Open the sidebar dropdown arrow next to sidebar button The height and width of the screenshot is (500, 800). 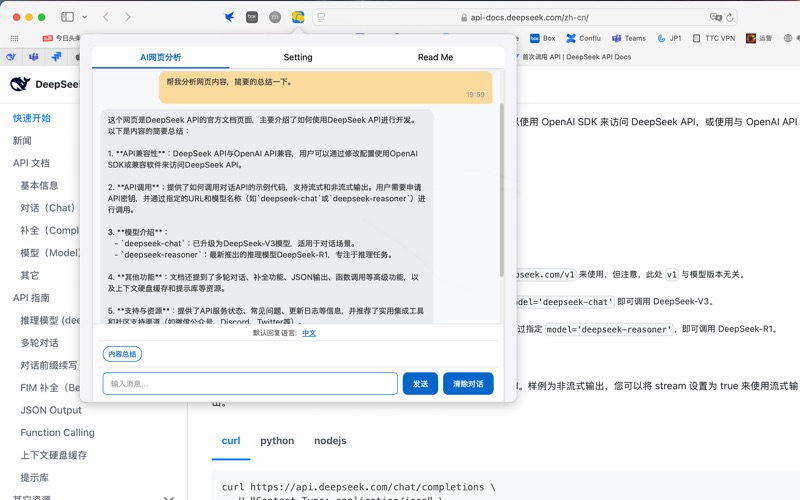[84, 17]
